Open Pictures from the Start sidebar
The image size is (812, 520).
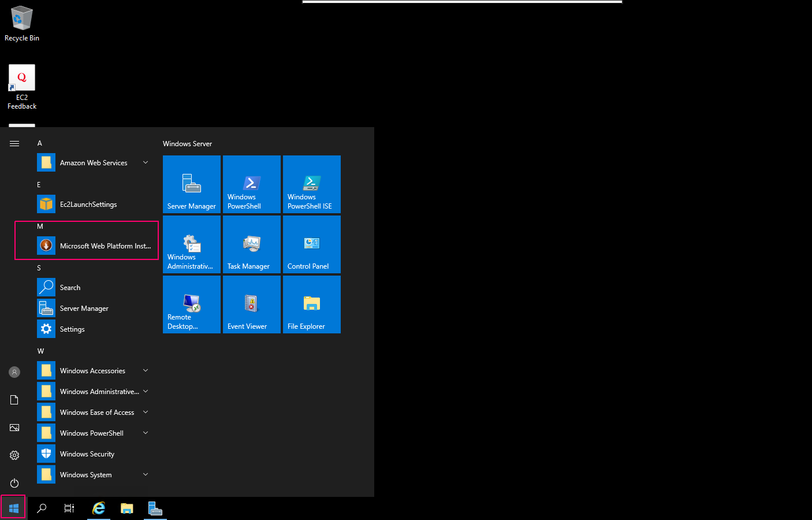pos(14,428)
